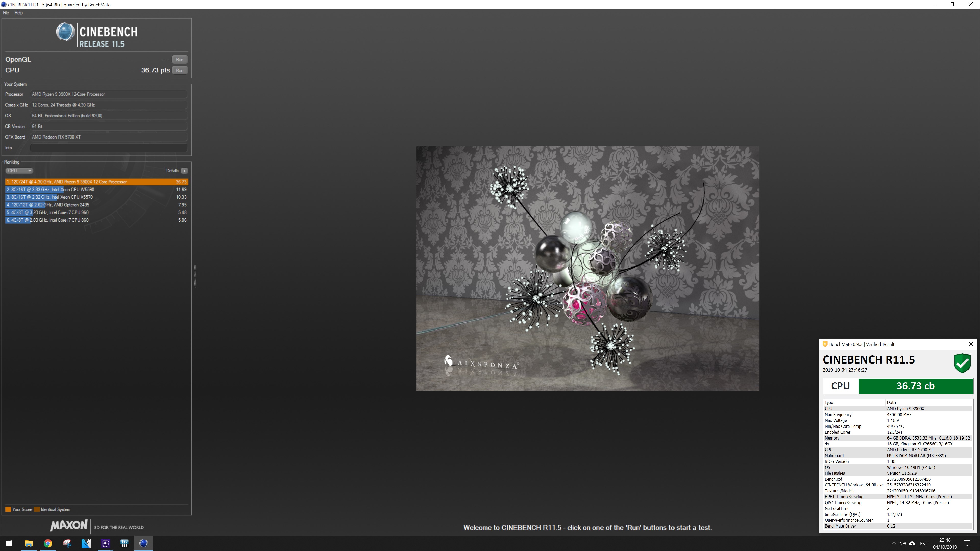The width and height of the screenshot is (980, 551).
Task: Click the MAXON logo at panel bottom
Action: click(69, 526)
